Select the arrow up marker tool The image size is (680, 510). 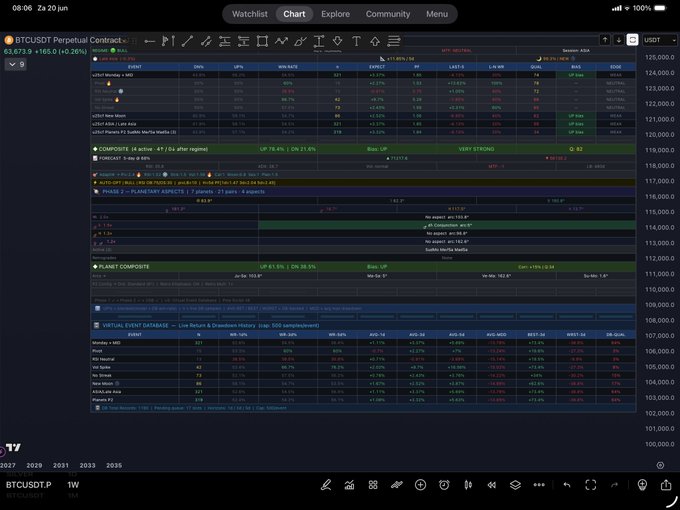click(375, 41)
